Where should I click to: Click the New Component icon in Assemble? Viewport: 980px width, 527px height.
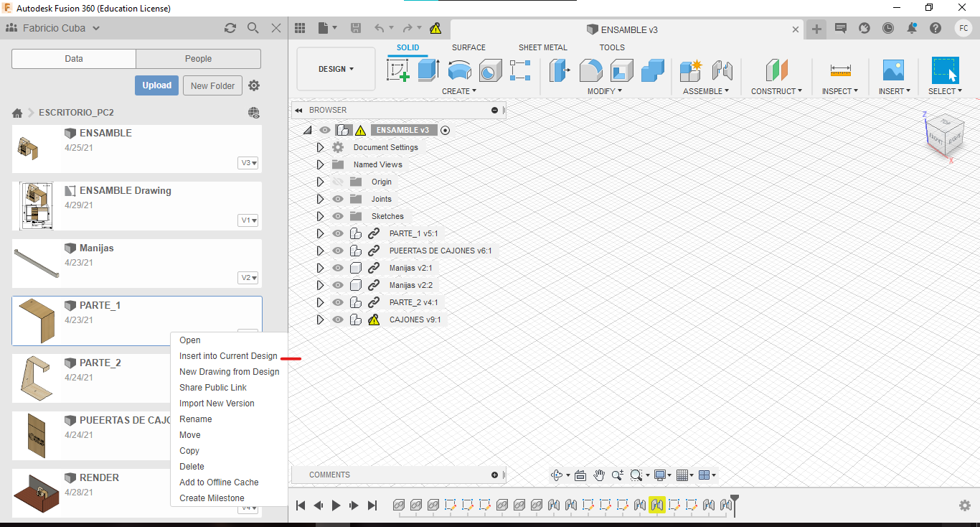point(691,70)
